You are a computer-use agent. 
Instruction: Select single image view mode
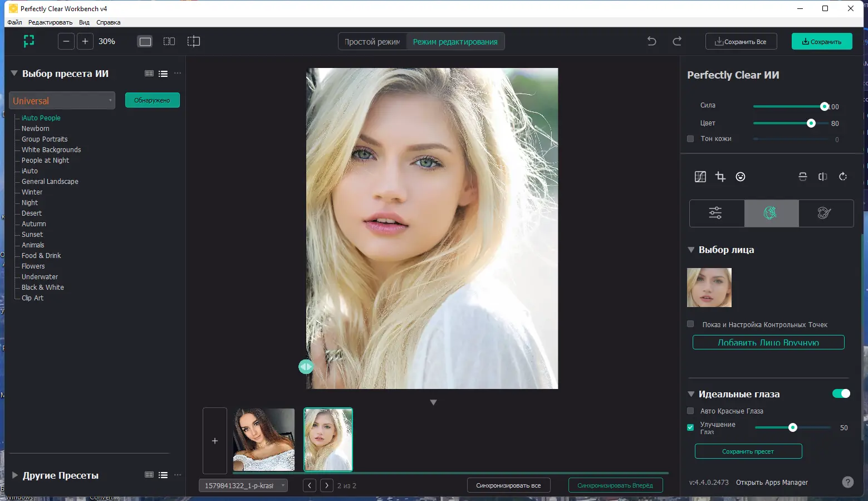point(145,41)
